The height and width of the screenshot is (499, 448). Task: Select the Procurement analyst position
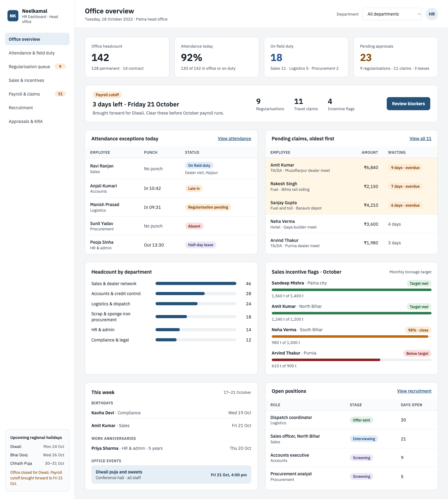pos(352,477)
